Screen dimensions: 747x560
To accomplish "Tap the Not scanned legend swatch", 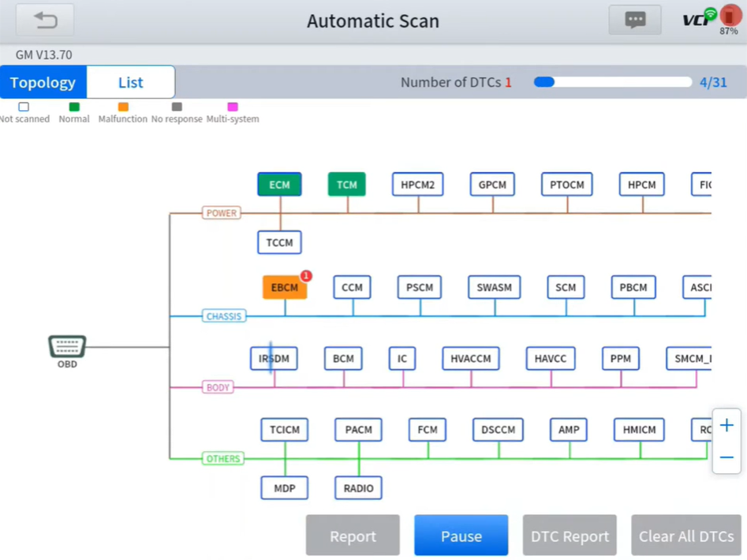I will (x=24, y=106).
